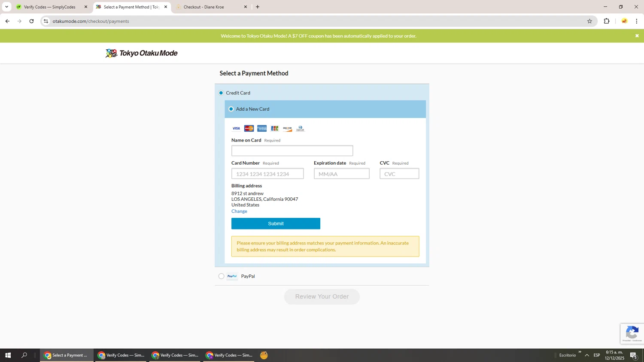Click the JCB card logo
Image resolution: width=644 pixels, height=362 pixels.
[275, 129]
